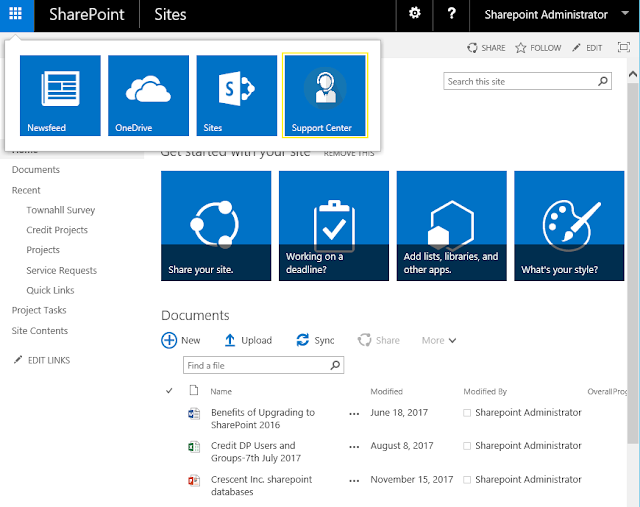Open Documents in left navigation
640x507 pixels.
click(36, 169)
